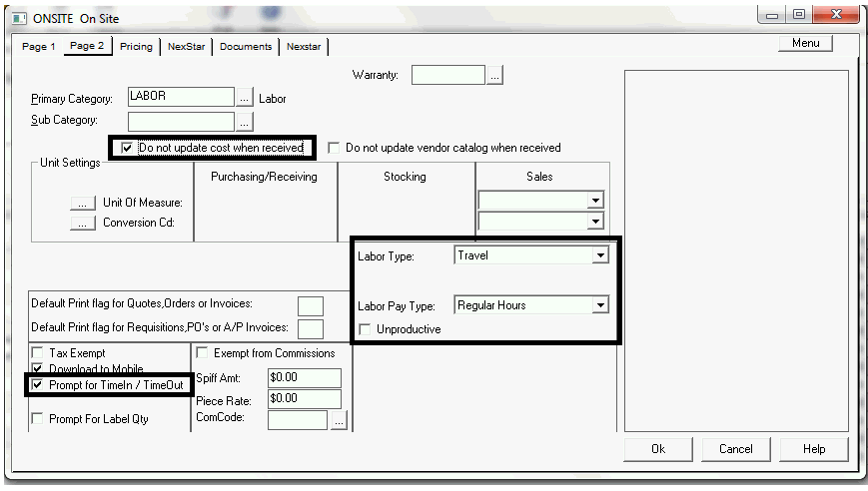Open the Documents tab

(x=246, y=47)
